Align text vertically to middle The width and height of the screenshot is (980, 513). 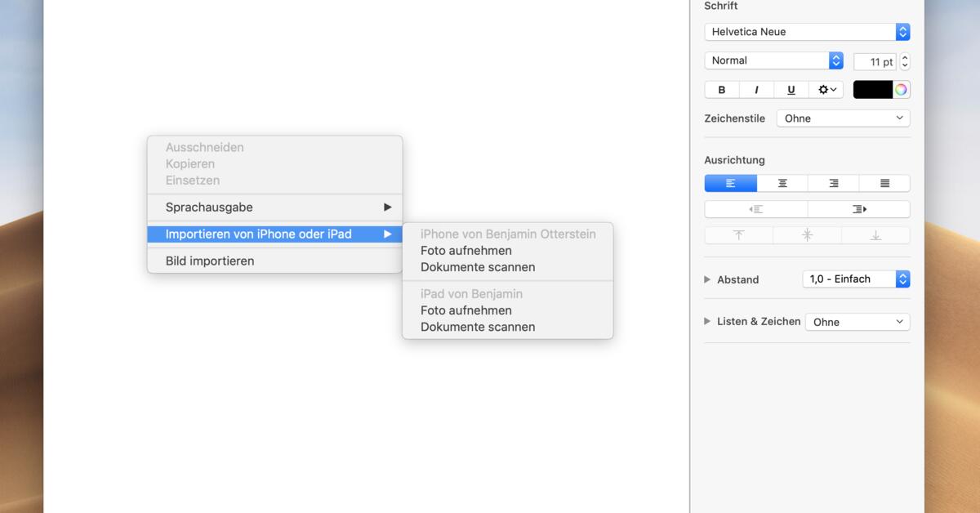807,235
